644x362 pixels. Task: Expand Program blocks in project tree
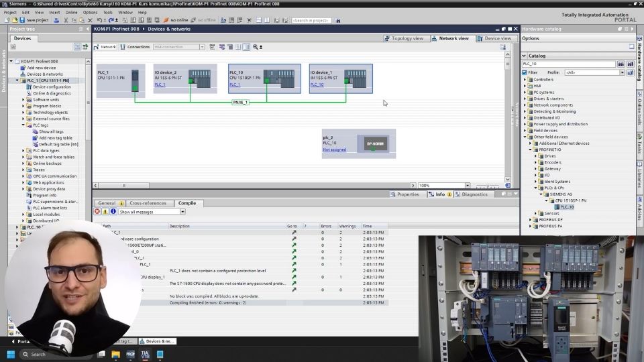pyautogui.click(x=23, y=106)
